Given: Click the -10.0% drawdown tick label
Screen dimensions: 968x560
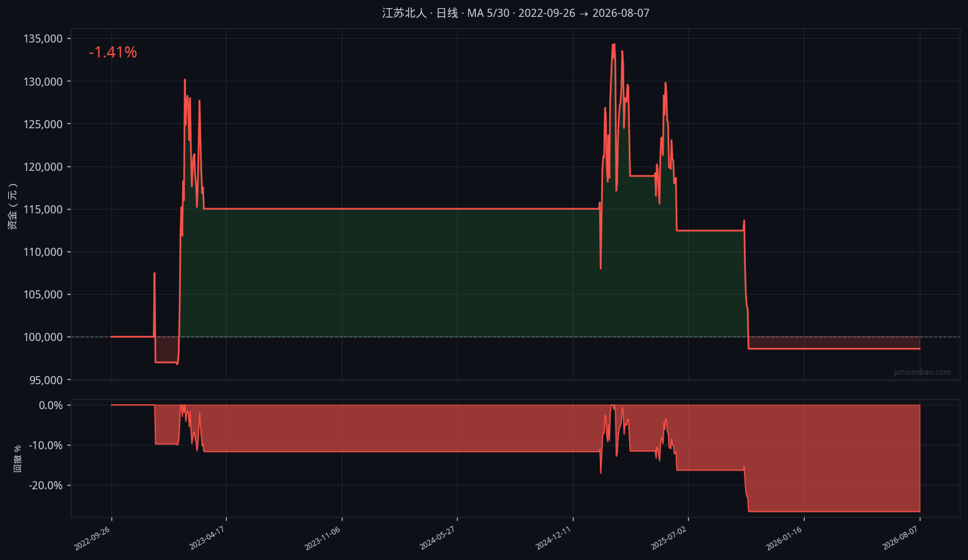Looking at the screenshot, I should pos(46,445).
